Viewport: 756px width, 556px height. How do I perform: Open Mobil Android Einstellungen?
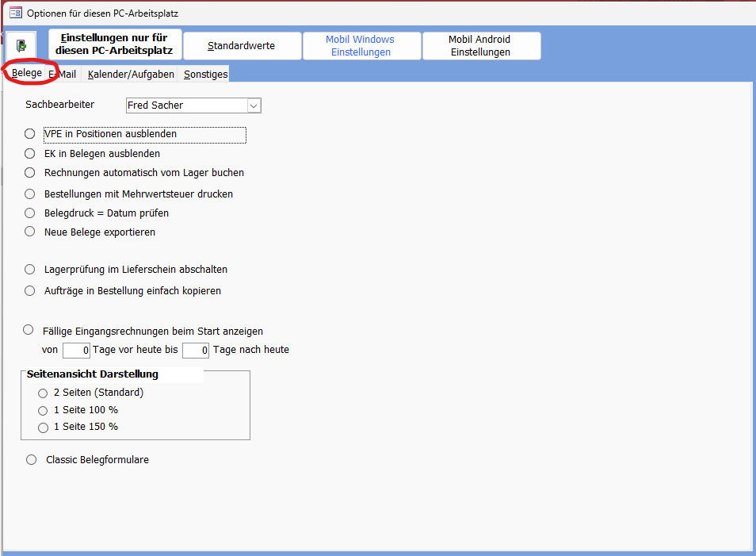(x=480, y=46)
